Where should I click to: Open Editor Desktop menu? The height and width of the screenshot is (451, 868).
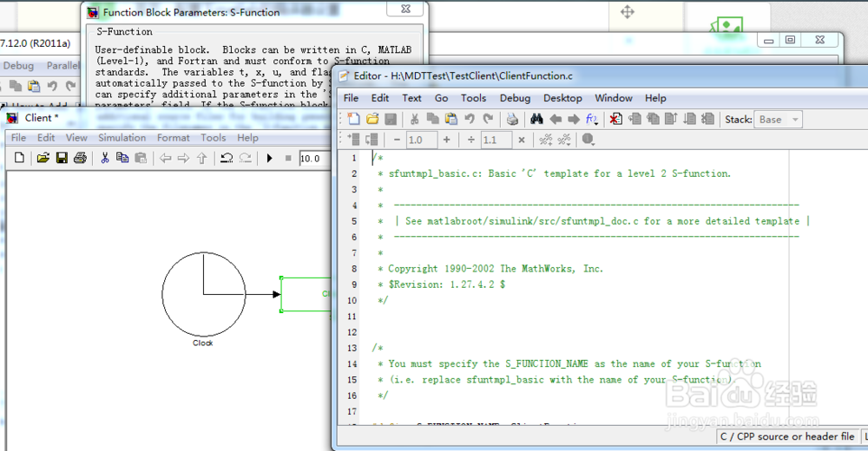(x=562, y=98)
